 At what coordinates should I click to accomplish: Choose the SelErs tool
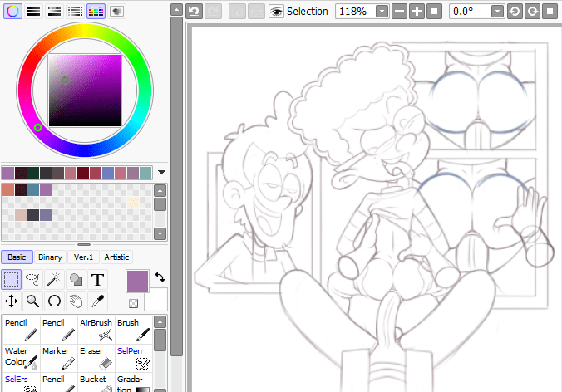point(21,382)
